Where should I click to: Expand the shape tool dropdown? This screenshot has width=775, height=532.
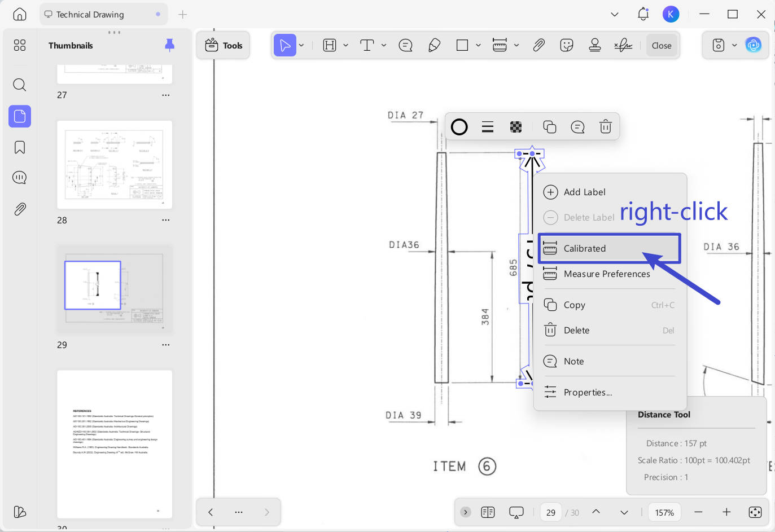coord(478,45)
